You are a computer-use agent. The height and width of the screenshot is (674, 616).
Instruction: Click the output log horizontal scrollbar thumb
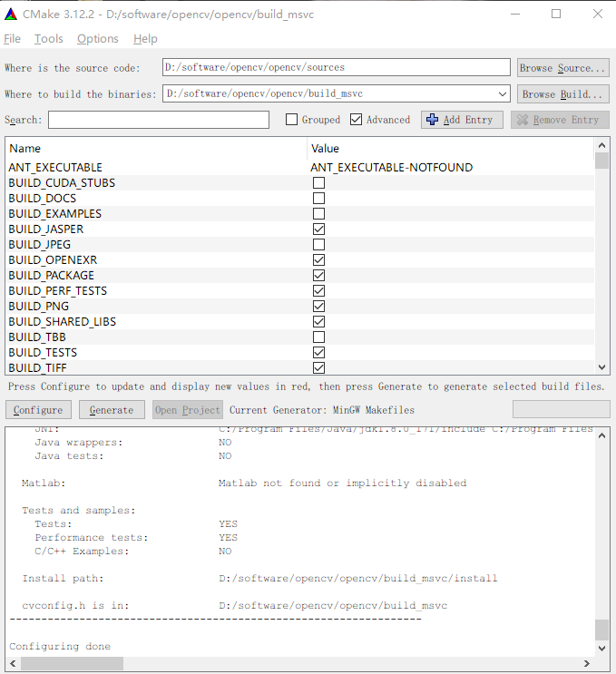pyautogui.click(x=72, y=664)
